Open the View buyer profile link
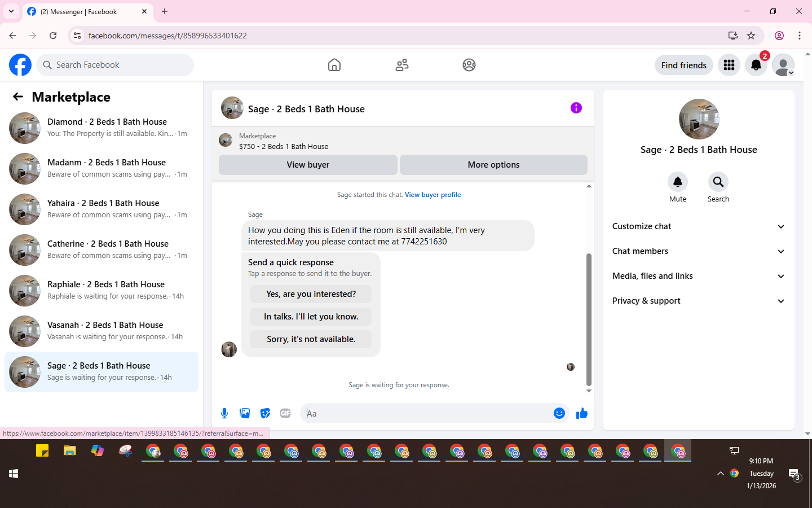The width and height of the screenshot is (812, 508). [x=433, y=195]
